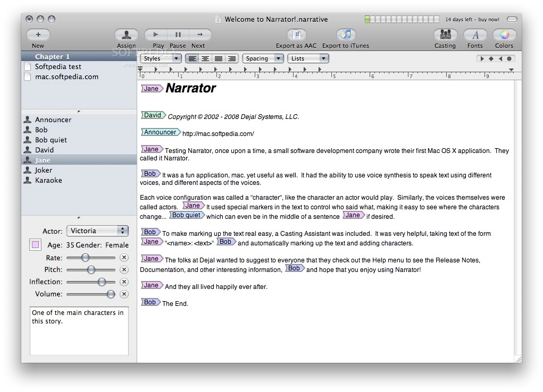Viewport: 543px width, 392px height.
Task: Open the Actor popup showing Victoria
Action: pyautogui.click(x=98, y=231)
